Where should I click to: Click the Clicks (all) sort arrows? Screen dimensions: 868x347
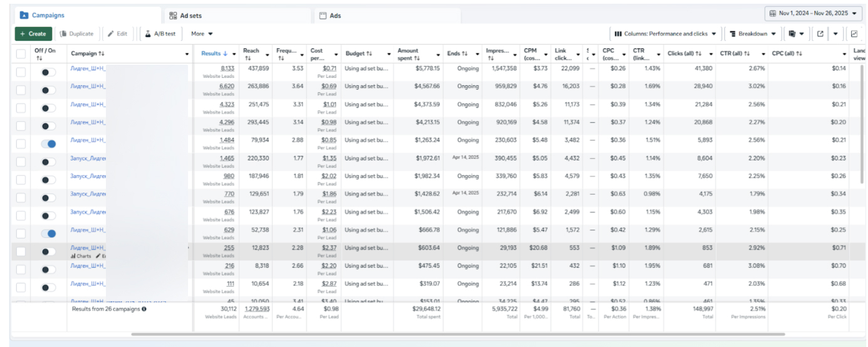point(698,54)
